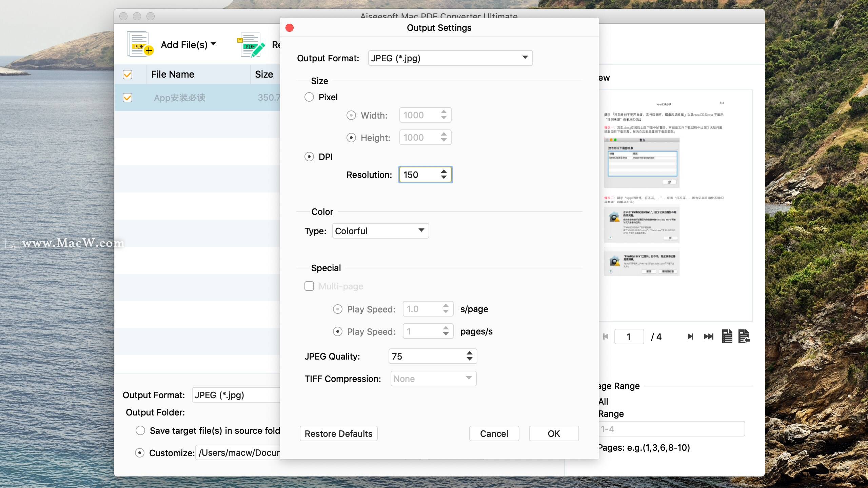The width and height of the screenshot is (868, 488).
Task: Click the Range option label
Action: click(x=611, y=414)
